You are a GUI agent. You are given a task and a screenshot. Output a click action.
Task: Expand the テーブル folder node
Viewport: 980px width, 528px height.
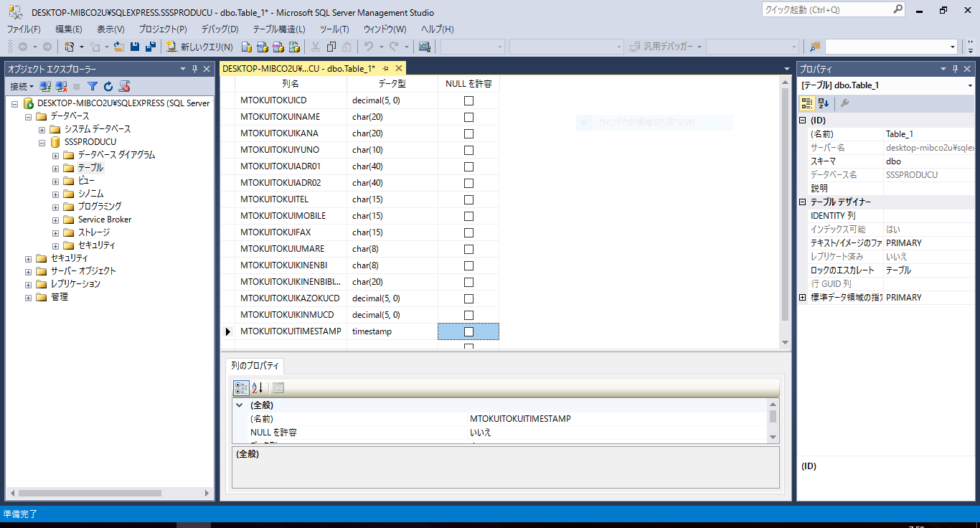point(55,168)
